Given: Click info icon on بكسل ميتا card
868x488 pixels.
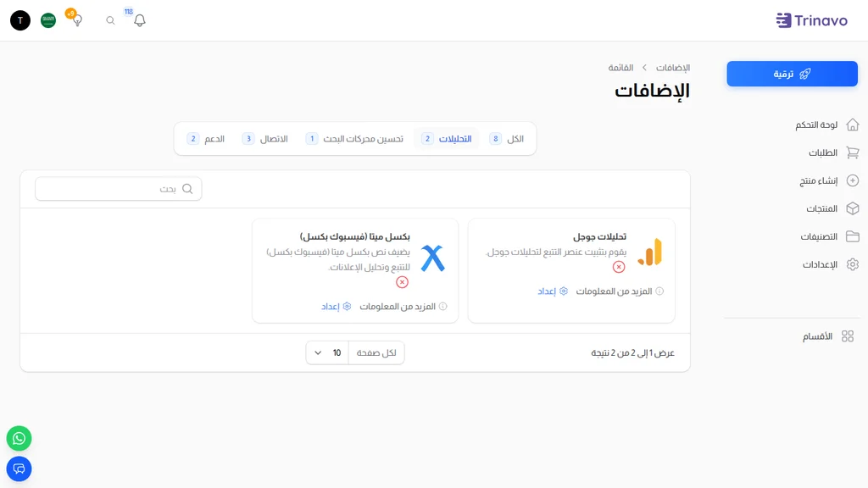Looking at the screenshot, I should [x=442, y=307].
